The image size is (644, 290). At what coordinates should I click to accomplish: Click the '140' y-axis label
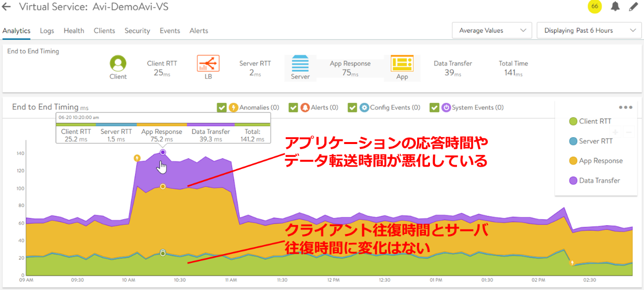pyautogui.click(x=20, y=153)
